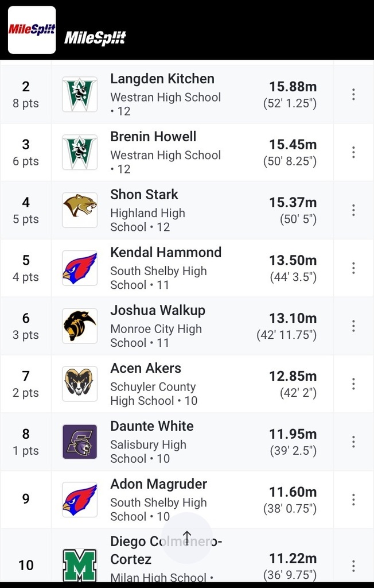Open three-dot menu for Joshua Walkup

[353, 326]
